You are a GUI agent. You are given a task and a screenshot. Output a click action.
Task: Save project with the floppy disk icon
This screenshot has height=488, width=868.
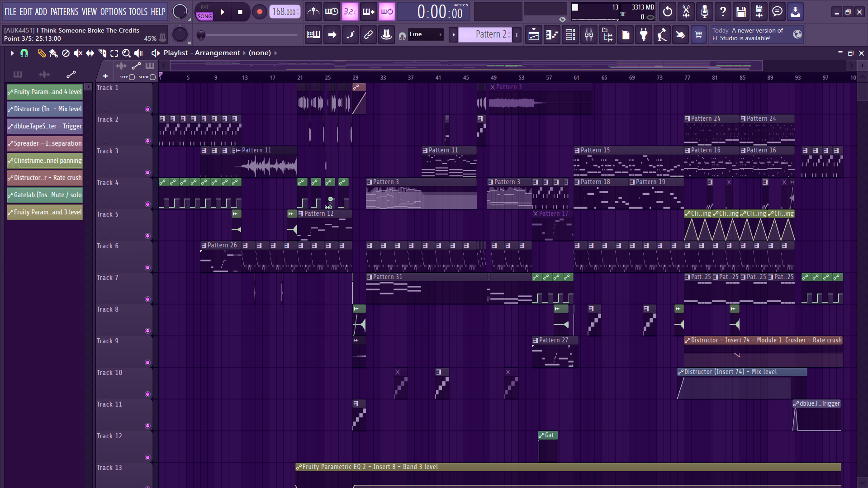[741, 12]
